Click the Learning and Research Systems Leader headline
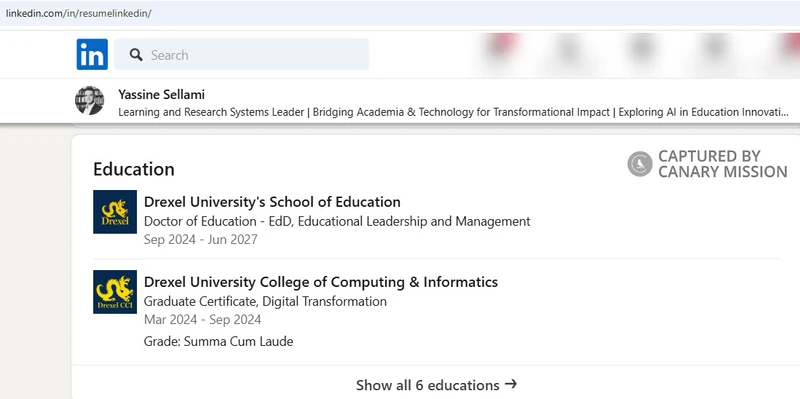800x399 pixels. coord(453,112)
